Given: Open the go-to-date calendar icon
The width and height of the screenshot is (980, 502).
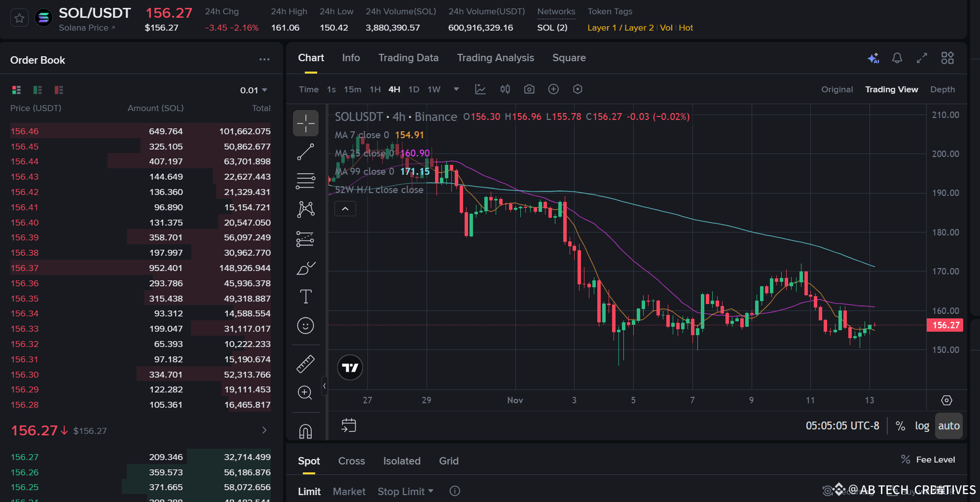Looking at the screenshot, I should (349, 425).
